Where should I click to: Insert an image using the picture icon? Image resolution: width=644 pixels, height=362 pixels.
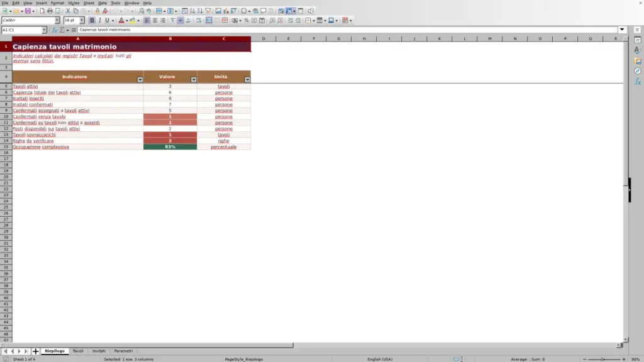click(x=218, y=11)
